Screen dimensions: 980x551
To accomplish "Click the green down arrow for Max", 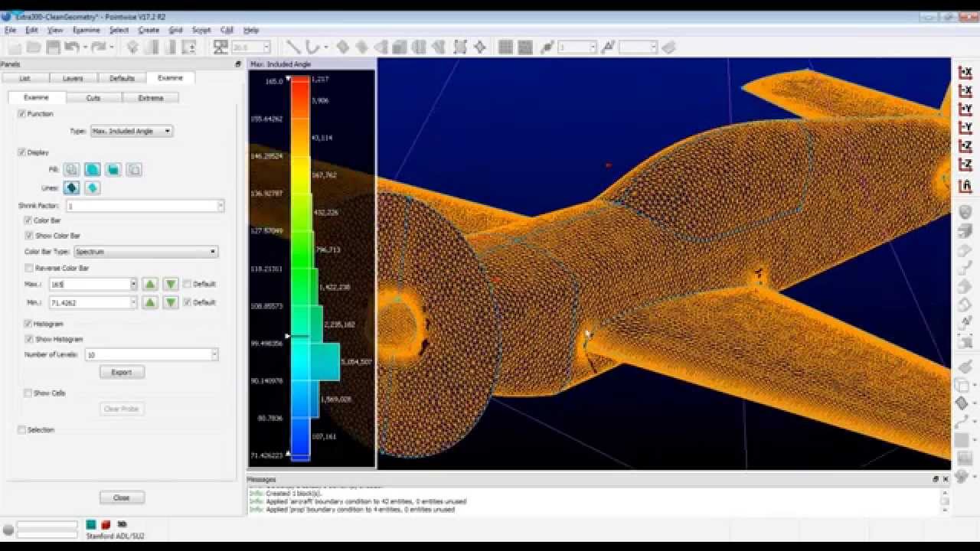I will (171, 284).
